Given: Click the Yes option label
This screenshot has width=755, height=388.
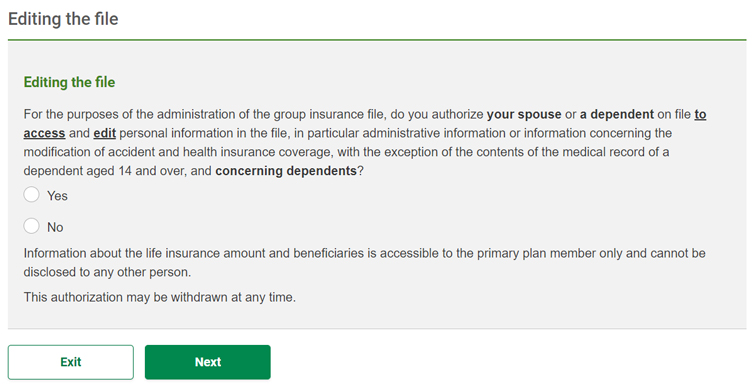Looking at the screenshot, I should coord(57,196).
